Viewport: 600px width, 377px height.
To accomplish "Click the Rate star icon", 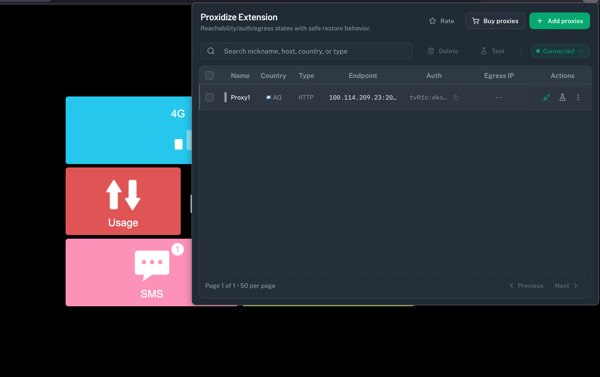I will (x=432, y=21).
